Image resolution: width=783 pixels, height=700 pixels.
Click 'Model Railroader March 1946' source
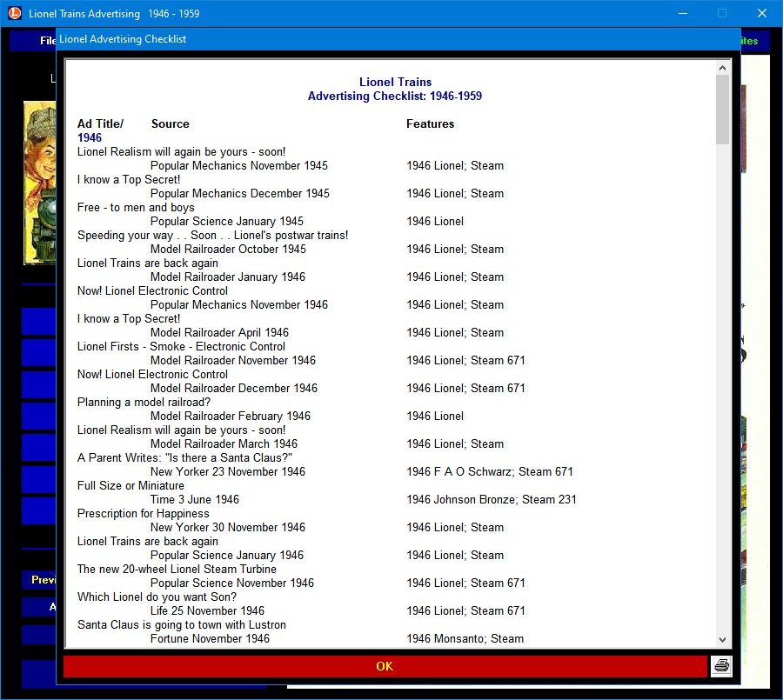pos(224,444)
